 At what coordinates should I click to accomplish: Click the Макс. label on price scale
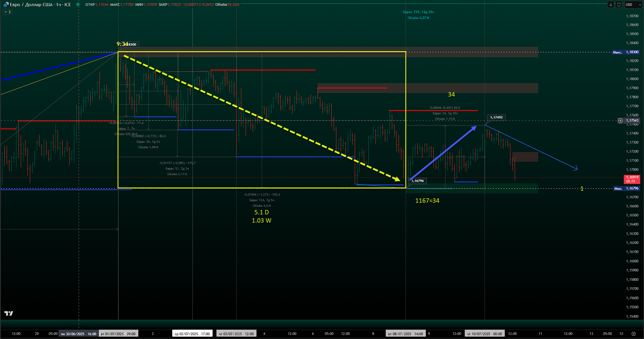[617, 52]
